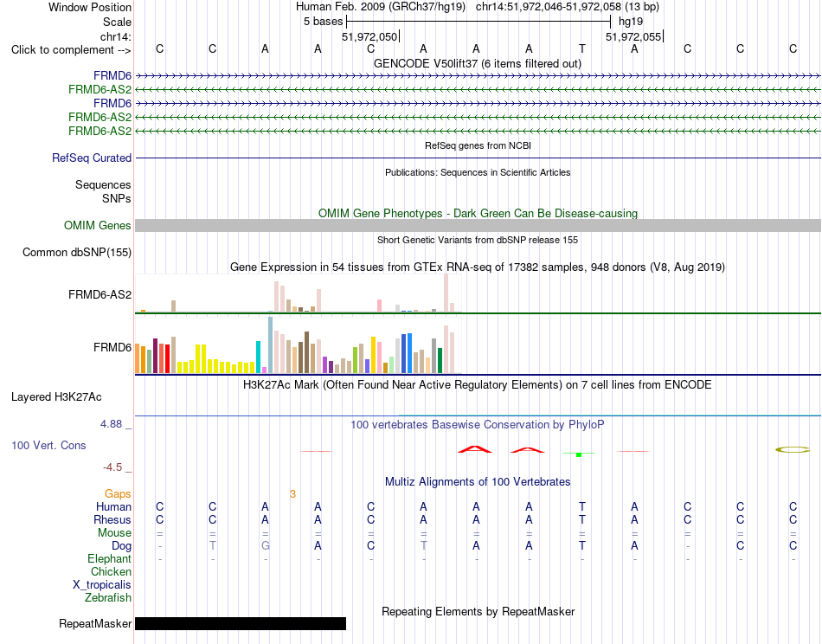Open the GENCODE V50lift37 track title

point(477,63)
